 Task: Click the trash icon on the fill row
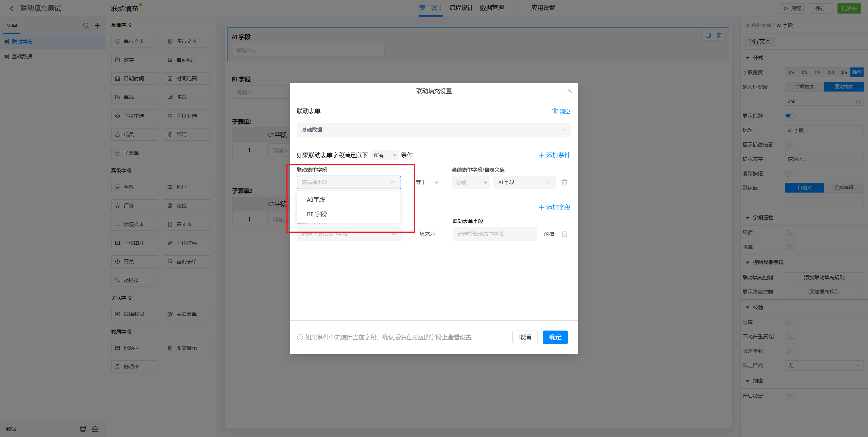click(x=565, y=234)
